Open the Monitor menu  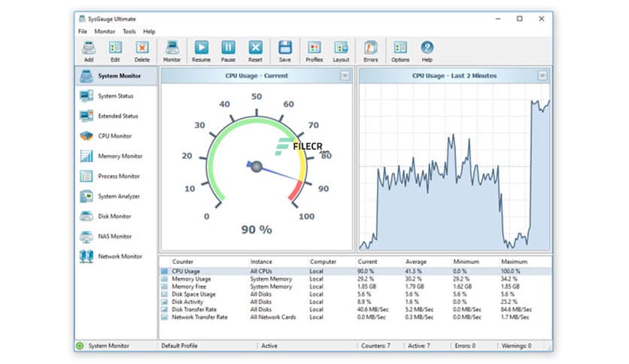(105, 32)
